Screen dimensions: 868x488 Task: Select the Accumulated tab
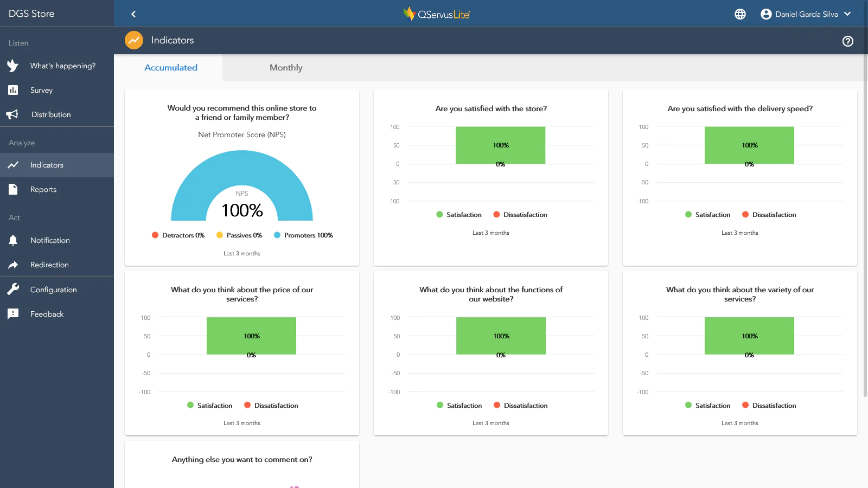(171, 68)
